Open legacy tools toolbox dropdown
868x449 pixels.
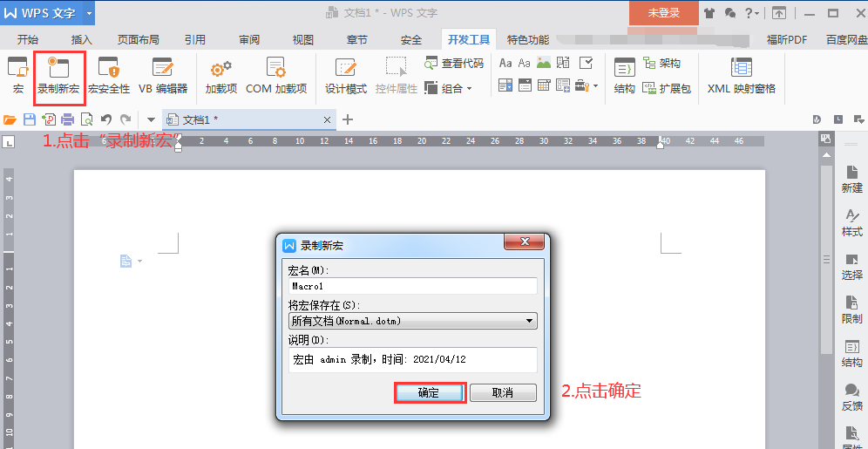tap(587, 85)
